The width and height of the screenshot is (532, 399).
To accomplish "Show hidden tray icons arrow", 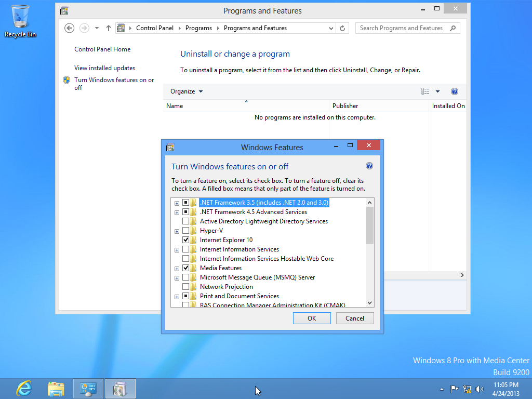I will 442,389.
